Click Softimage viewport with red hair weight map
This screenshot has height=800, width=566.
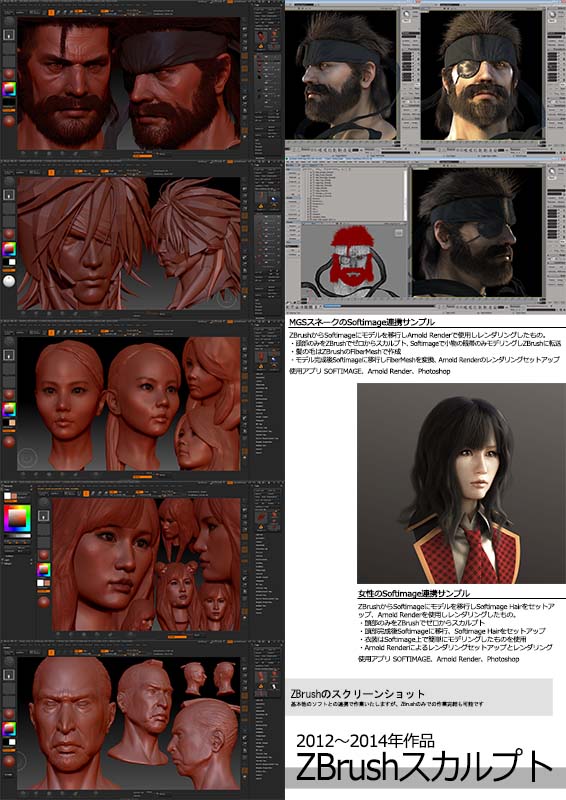(x=353, y=260)
